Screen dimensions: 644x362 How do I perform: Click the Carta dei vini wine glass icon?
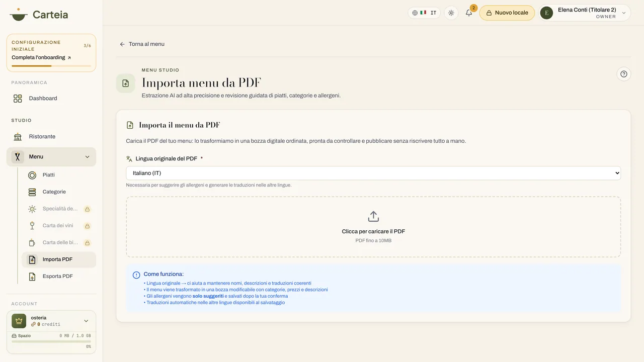click(32, 226)
